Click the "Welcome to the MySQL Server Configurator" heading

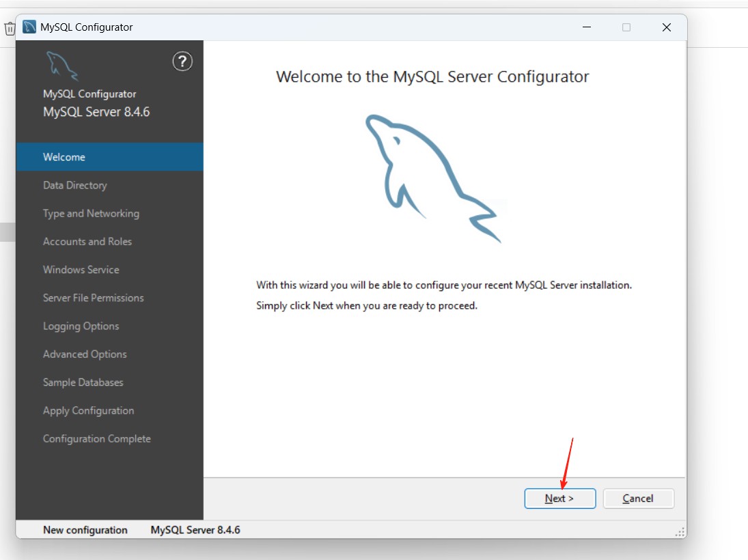[x=432, y=76]
